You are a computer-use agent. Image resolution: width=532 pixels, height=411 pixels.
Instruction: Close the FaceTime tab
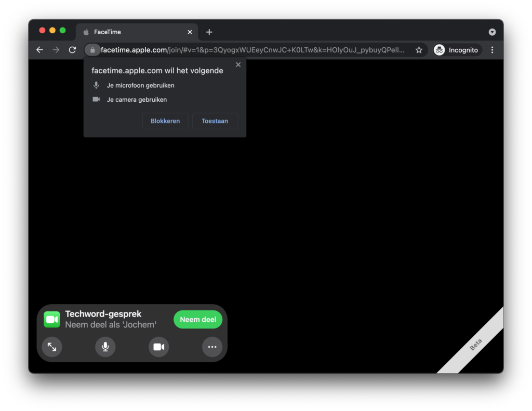click(190, 32)
